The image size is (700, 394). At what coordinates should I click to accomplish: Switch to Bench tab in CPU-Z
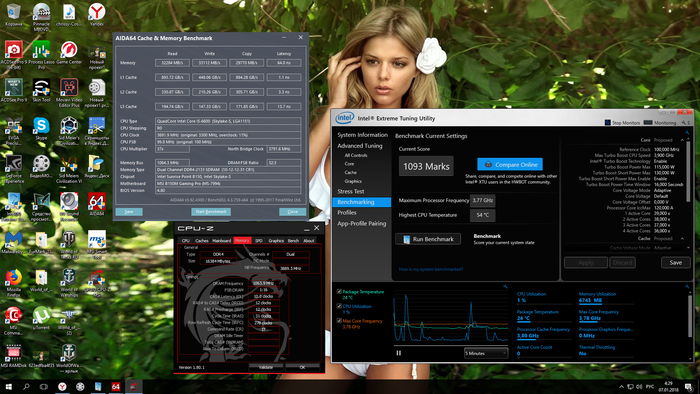(x=293, y=241)
